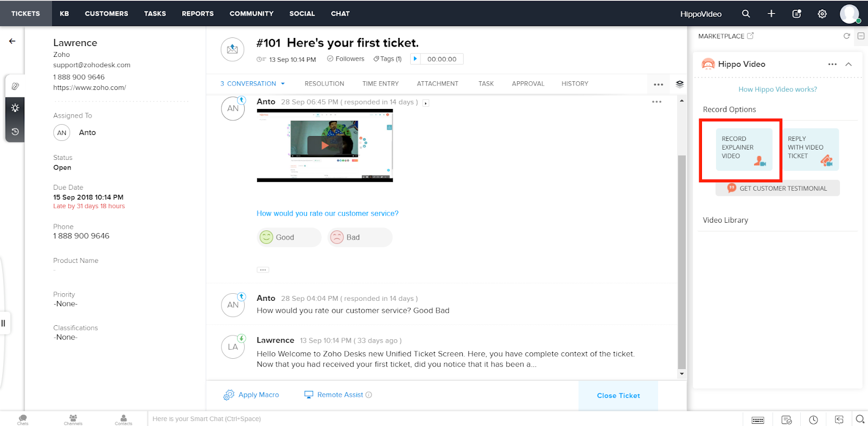Open the History tab

[x=575, y=83]
